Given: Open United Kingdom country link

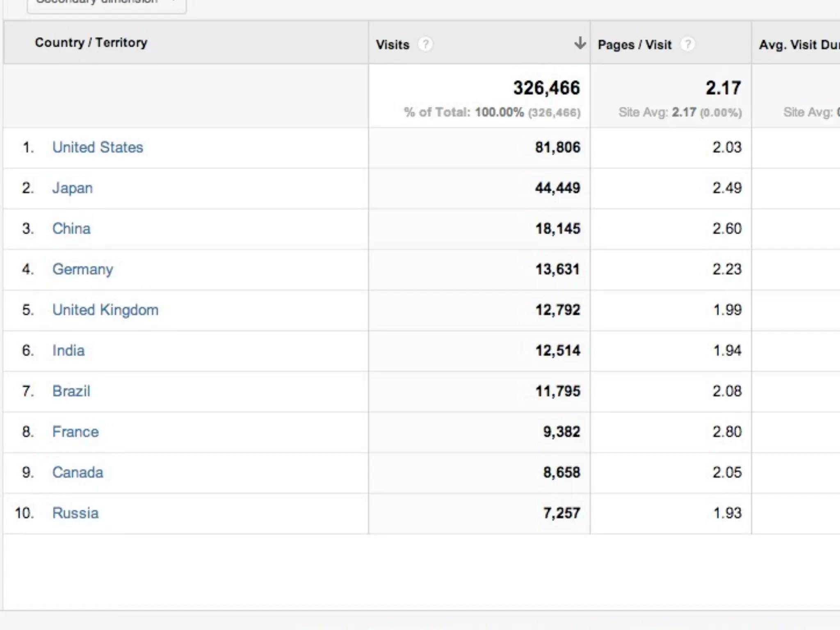Looking at the screenshot, I should [x=105, y=310].
